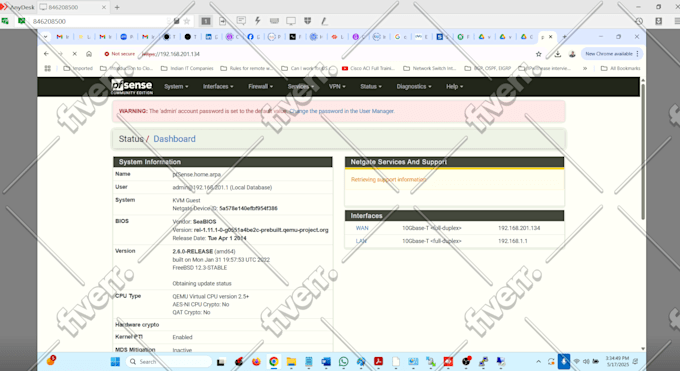
Task: Click the AnyDesk display settings monitor icon
Action: [x=291, y=21]
